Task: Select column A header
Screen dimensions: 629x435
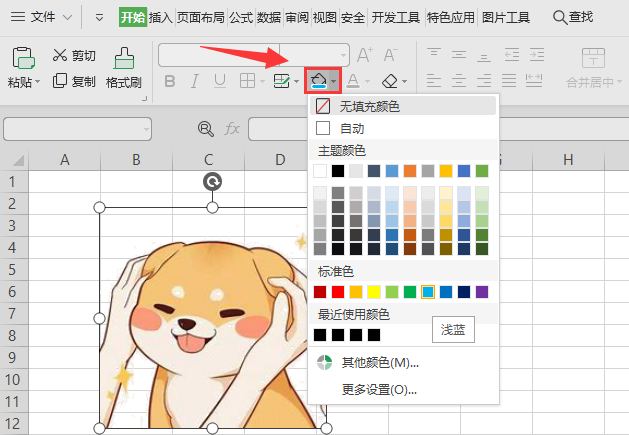Action: [65, 160]
